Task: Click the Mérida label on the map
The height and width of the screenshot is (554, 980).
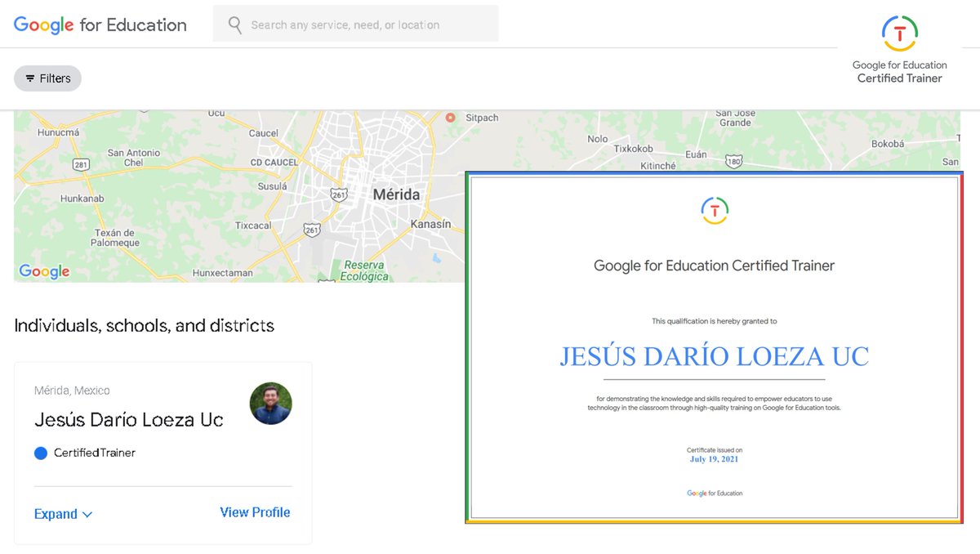Action: tap(396, 194)
